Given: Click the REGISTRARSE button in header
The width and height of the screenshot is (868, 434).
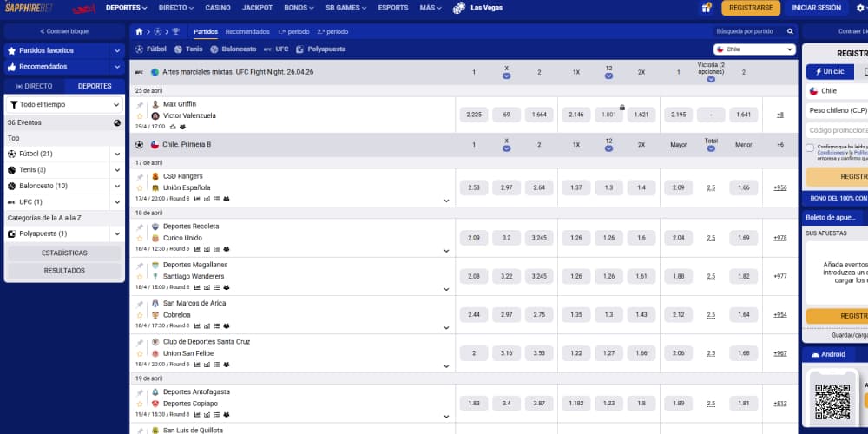Looking at the screenshot, I should tap(751, 8).
